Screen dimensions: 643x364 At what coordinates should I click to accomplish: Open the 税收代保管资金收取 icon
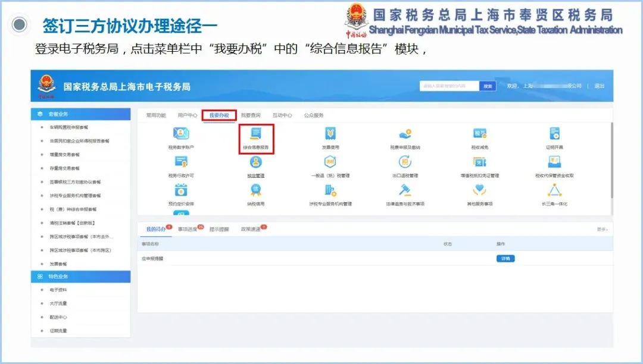(554, 162)
